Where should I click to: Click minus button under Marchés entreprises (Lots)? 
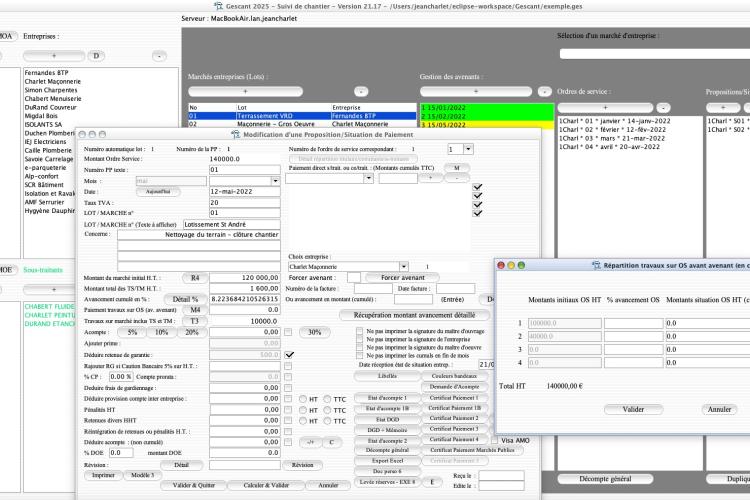[x=361, y=91]
